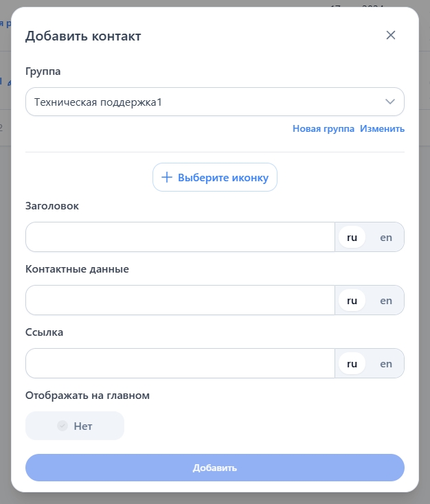Toggle Отображать на главном Нет switch

point(75,426)
